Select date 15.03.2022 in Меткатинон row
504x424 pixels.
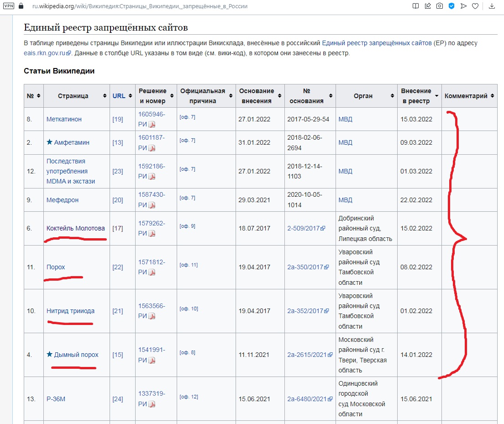coord(416,119)
